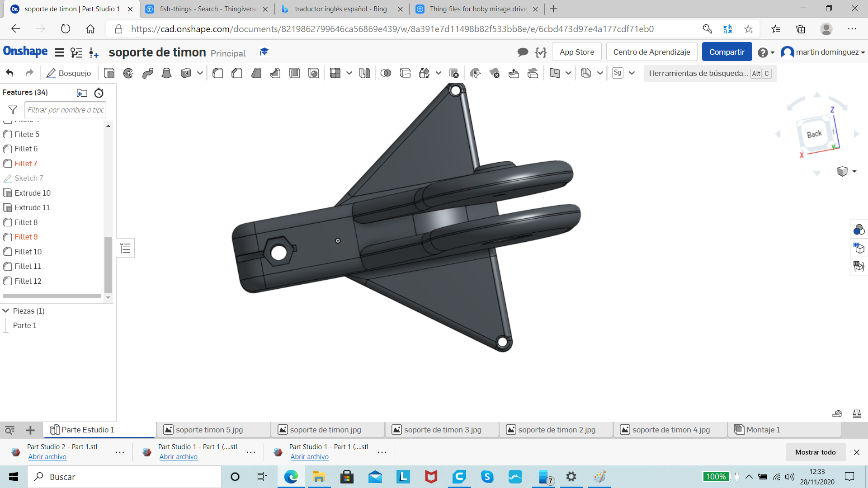Select the Extrude tool
868x488 pixels.
(x=109, y=73)
